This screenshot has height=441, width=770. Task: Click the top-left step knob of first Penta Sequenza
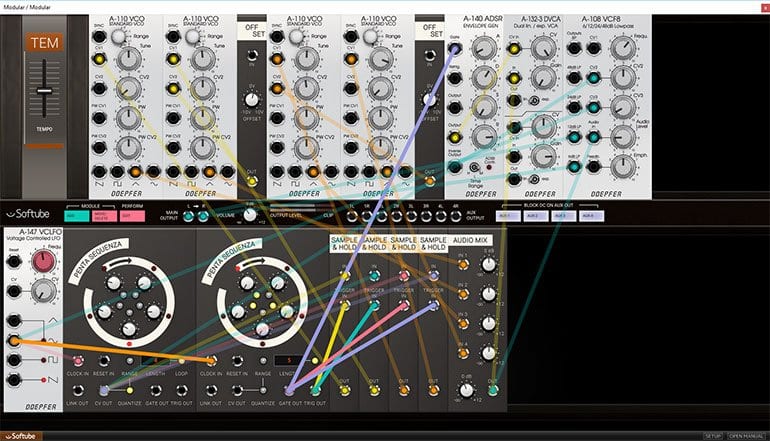(x=113, y=283)
